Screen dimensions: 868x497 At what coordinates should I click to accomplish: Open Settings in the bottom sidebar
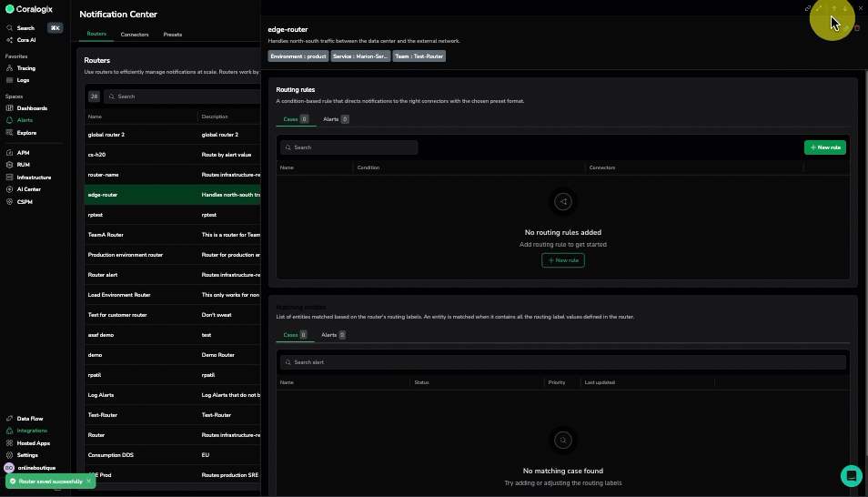[27, 455]
